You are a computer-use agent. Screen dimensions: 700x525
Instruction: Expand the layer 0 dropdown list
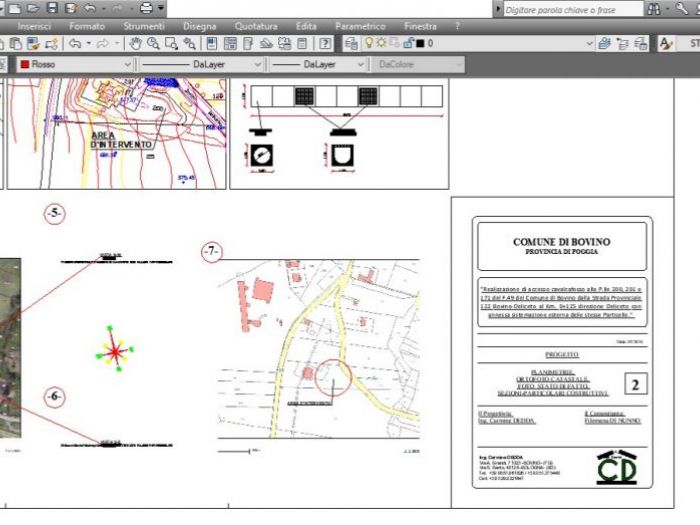pyautogui.click(x=589, y=44)
